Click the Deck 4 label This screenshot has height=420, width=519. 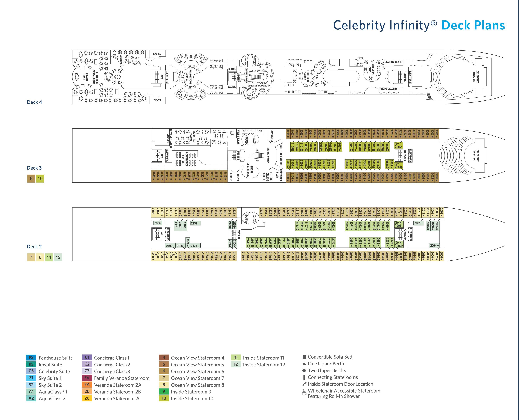coord(34,102)
